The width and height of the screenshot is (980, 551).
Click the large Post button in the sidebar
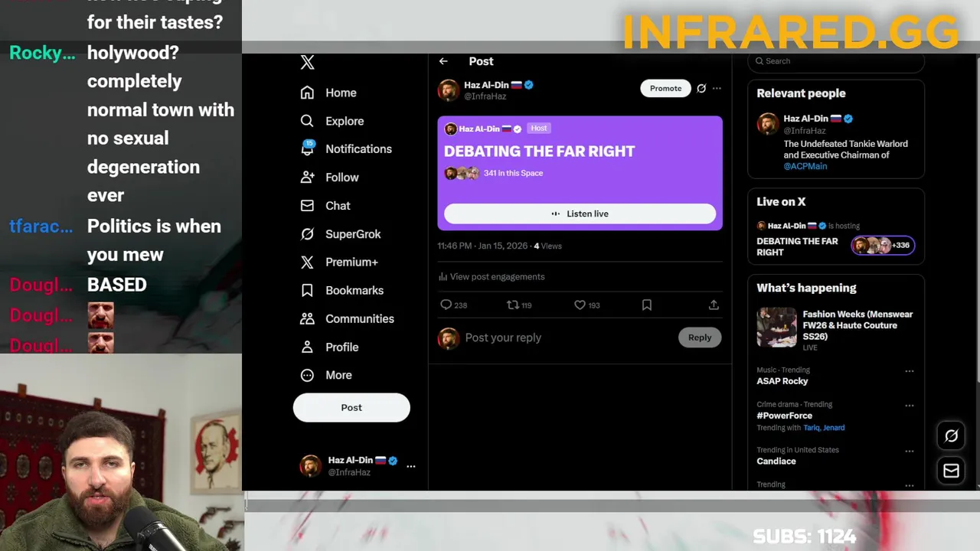[x=351, y=408]
